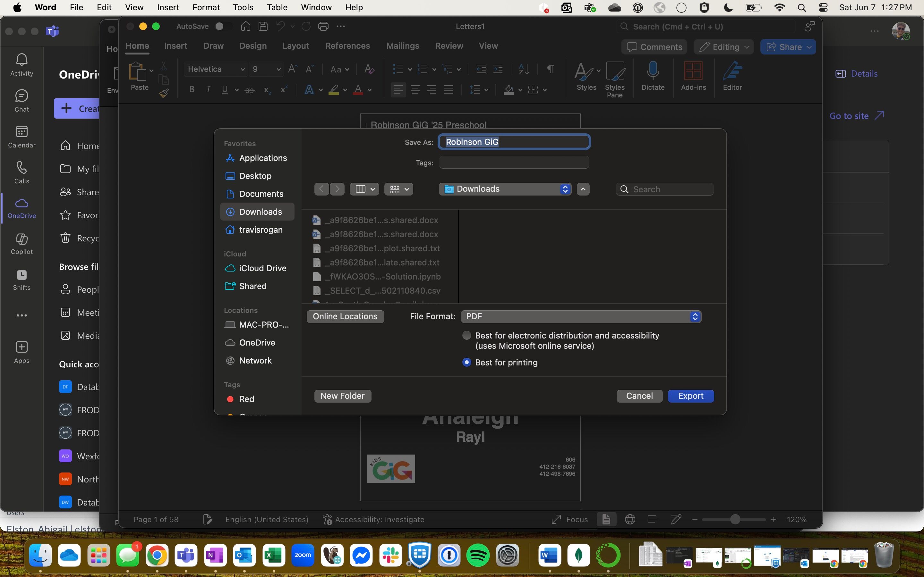Select Best for electronic distribution option
The image size is (924, 577).
pyautogui.click(x=466, y=335)
